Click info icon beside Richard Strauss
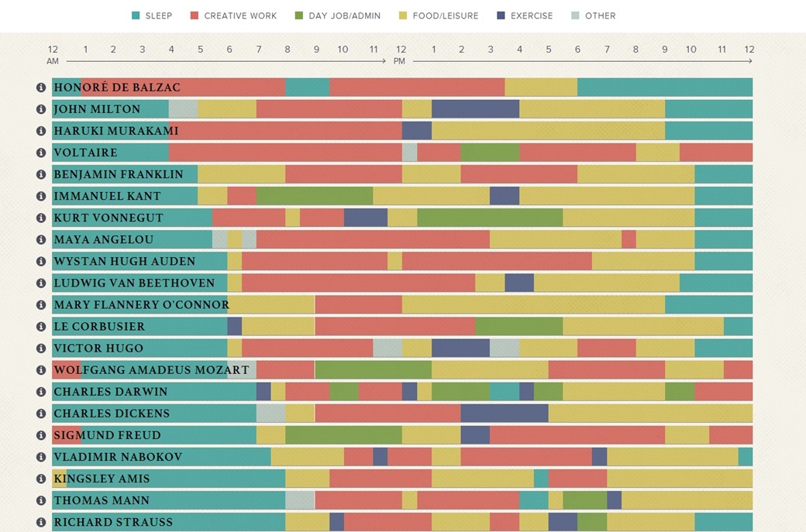Viewport: 806px width, 532px height. tap(41, 522)
